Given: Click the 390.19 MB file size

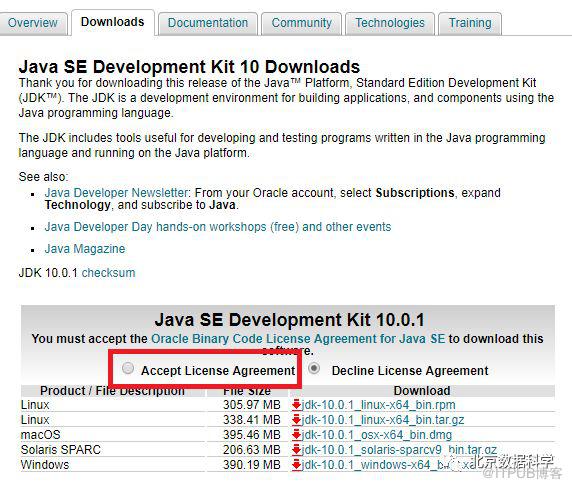Looking at the screenshot, I should tap(252, 464).
